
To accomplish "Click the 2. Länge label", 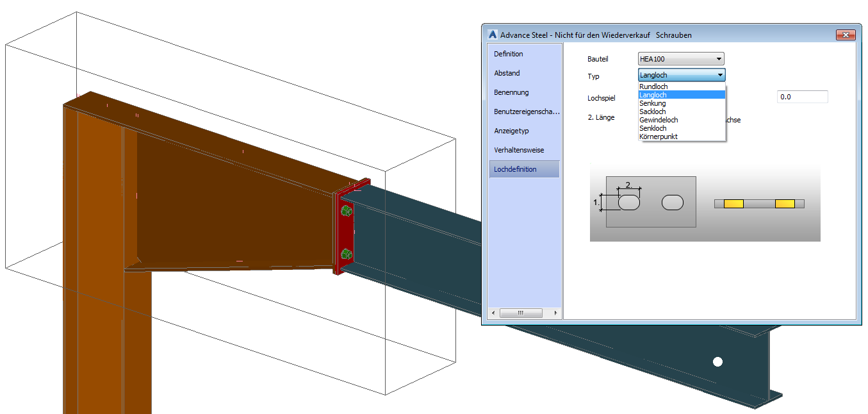I will tap(602, 117).
